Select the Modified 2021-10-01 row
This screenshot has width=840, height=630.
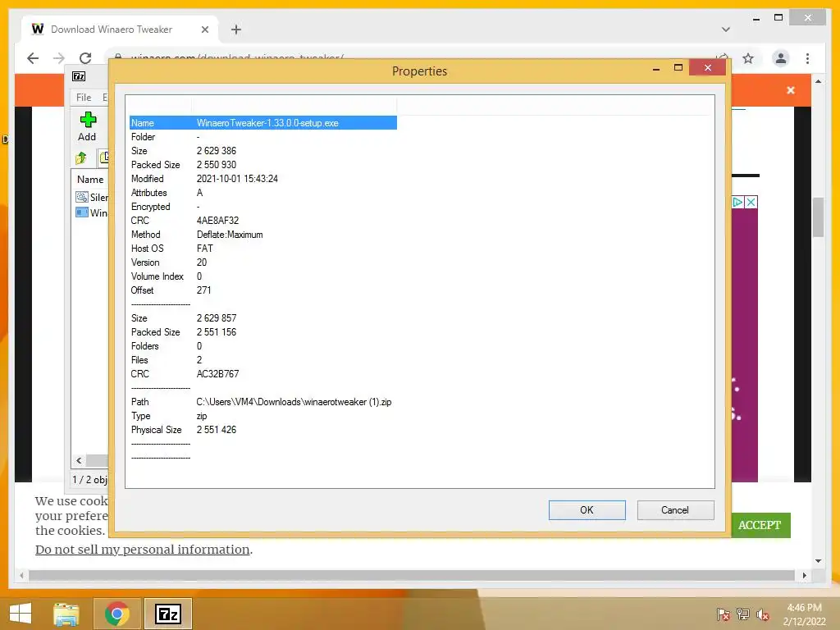[263, 179]
